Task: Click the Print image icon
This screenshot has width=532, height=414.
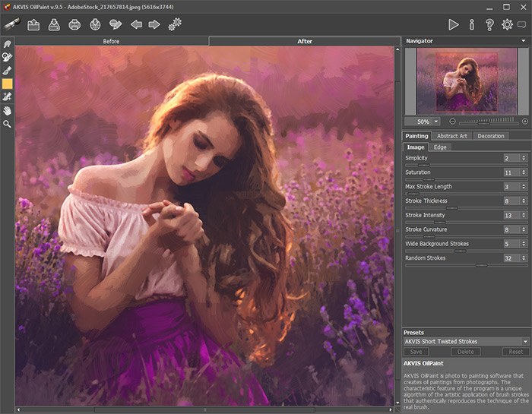Action: click(x=75, y=24)
